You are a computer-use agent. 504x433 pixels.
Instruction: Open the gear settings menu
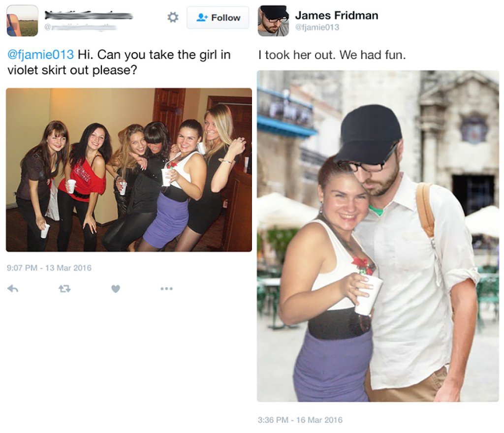coord(173,17)
